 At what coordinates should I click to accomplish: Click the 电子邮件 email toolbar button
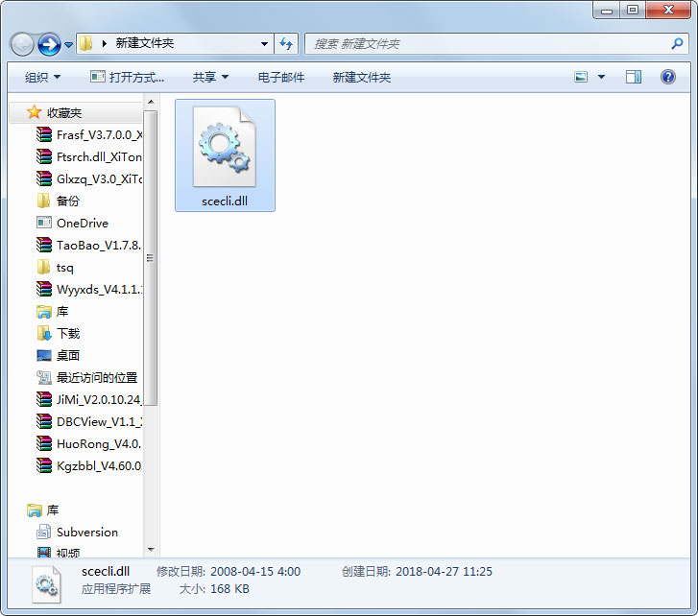pyautogui.click(x=281, y=77)
